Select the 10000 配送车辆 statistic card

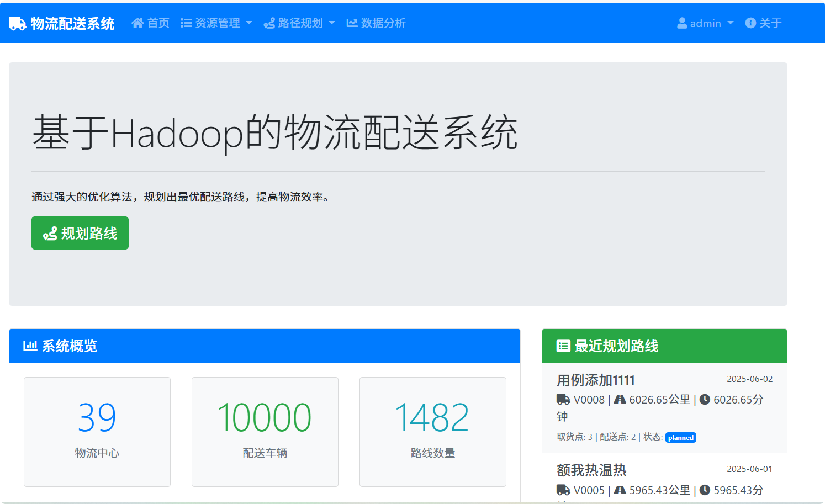[x=265, y=432]
